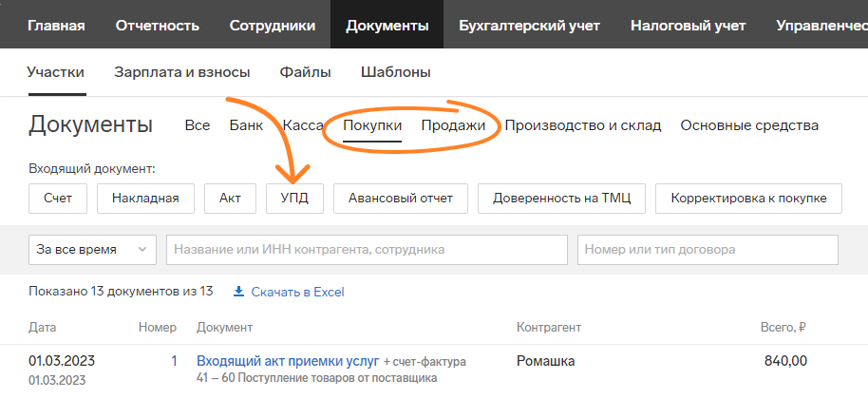Select the Покупки document filter
This screenshot has width=868, height=399.
[x=372, y=125]
